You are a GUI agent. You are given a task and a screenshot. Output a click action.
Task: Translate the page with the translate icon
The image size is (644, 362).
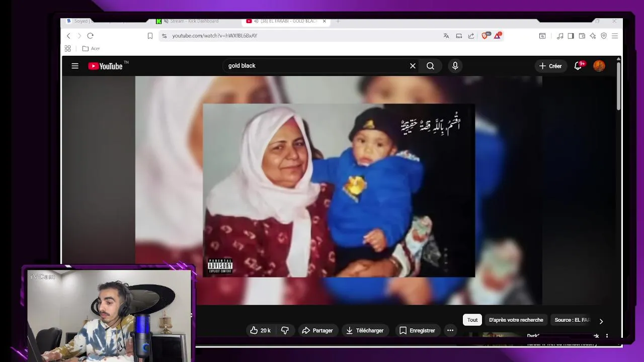point(446,36)
